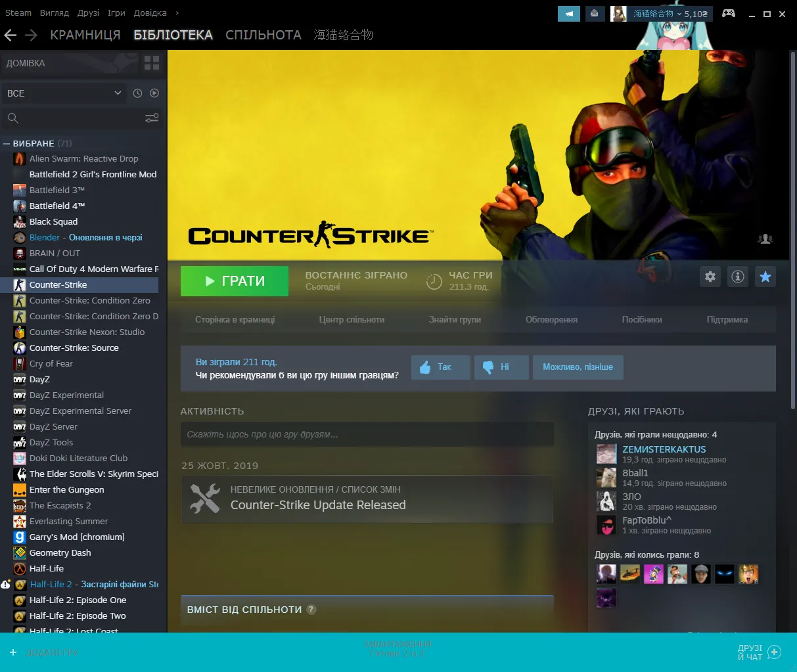Open Обговорення link
This screenshot has width=797, height=672.
[x=551, y=320]
